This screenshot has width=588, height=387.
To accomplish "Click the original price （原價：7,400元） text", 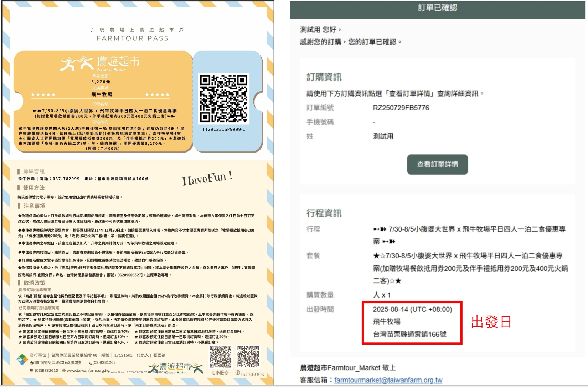I will [x=103, y=149].
